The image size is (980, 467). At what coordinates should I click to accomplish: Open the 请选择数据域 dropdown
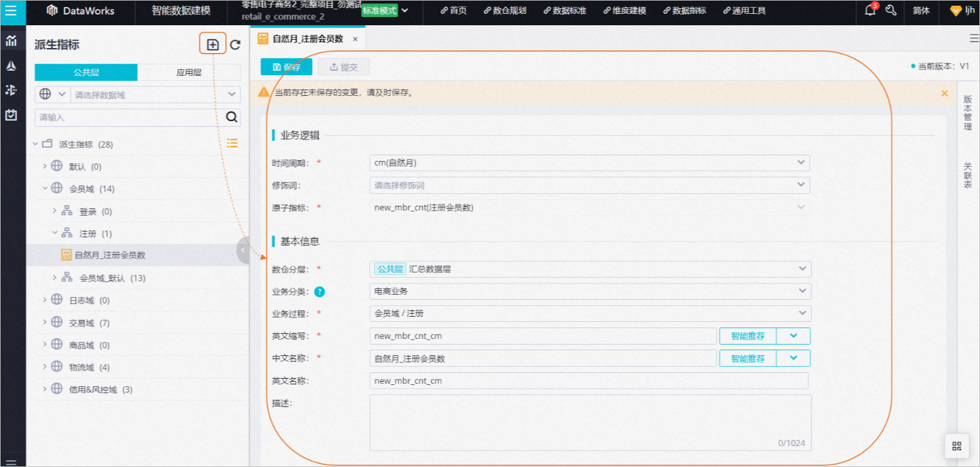click(155, 95)
